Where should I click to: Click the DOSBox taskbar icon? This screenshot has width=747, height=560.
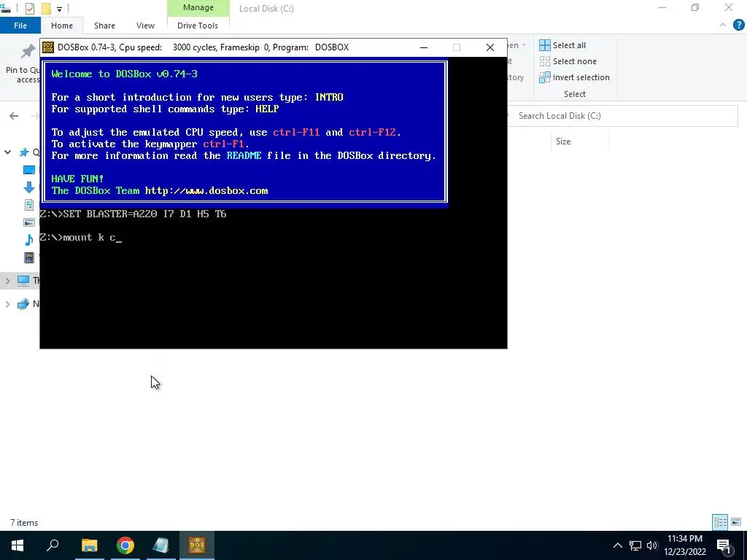pos(197,545)
